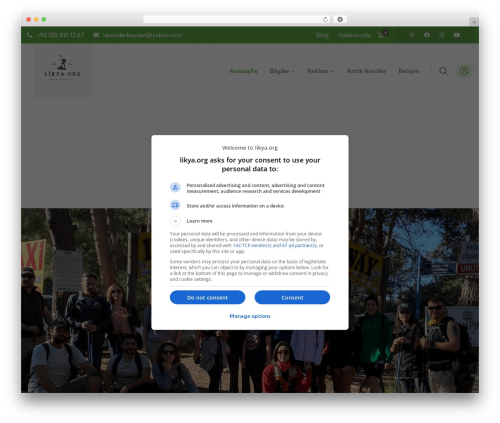The width and height of the screenshot is (500, 423).
Task: Click the store on device icon
Action: click(x=175, y=205)
